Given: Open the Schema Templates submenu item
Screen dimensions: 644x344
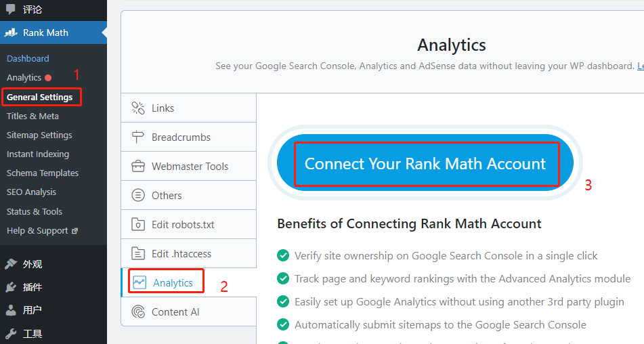Looking at the screenshot, I should pos(43,173).
